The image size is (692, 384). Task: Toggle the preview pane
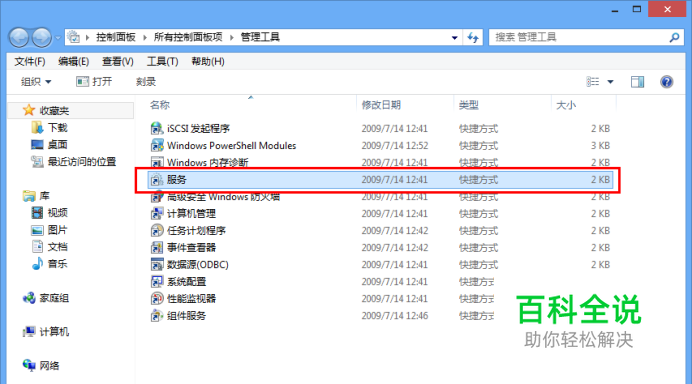point(637,82)
